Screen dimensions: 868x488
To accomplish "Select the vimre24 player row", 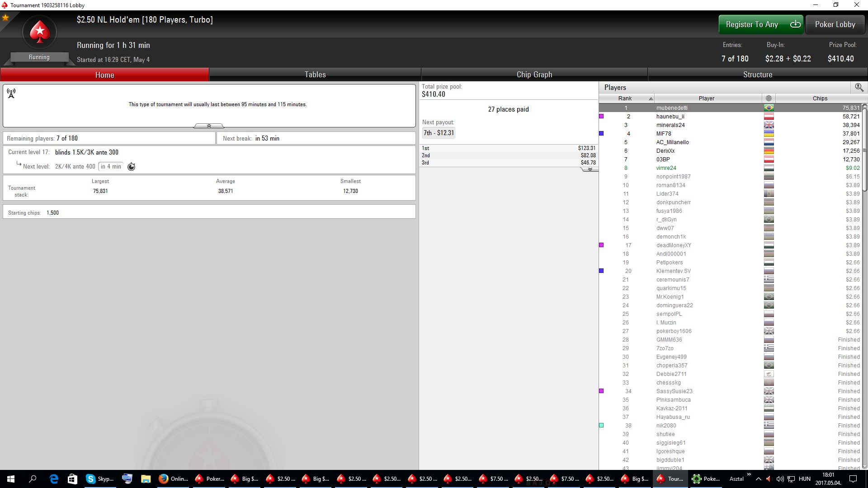I will pyautogui.click(x=730, y=168).
